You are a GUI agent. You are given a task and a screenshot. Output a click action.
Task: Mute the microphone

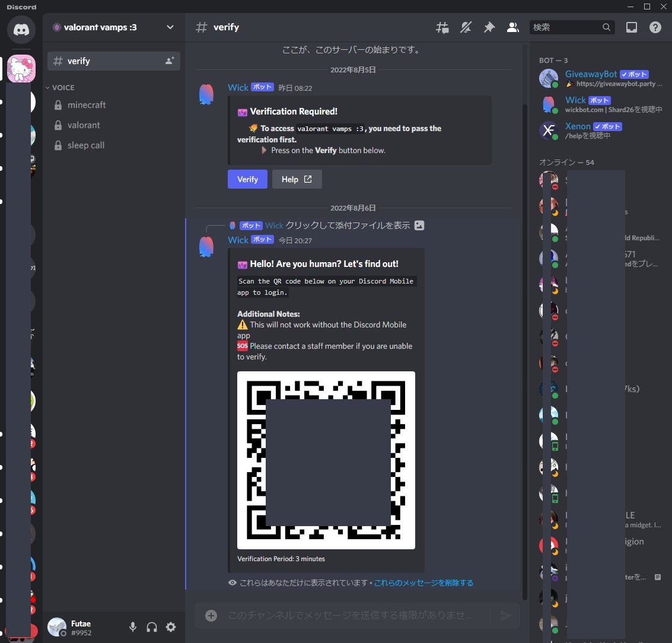tap(133, 627)
